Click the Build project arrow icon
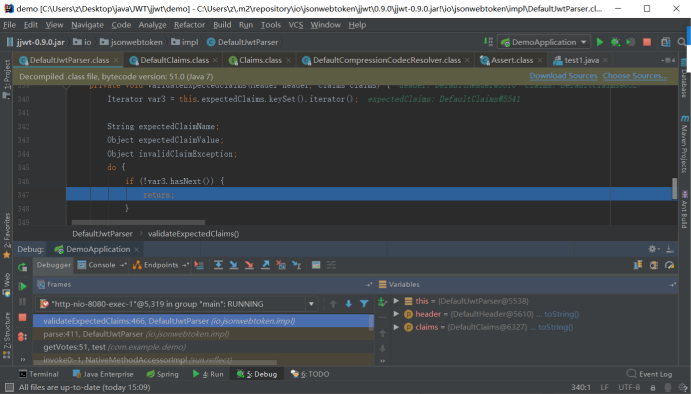This screenshot has height=394, width=691. 488,42
